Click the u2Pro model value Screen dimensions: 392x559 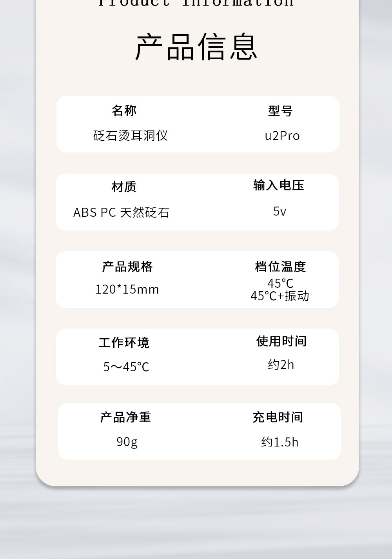[282, 136]
